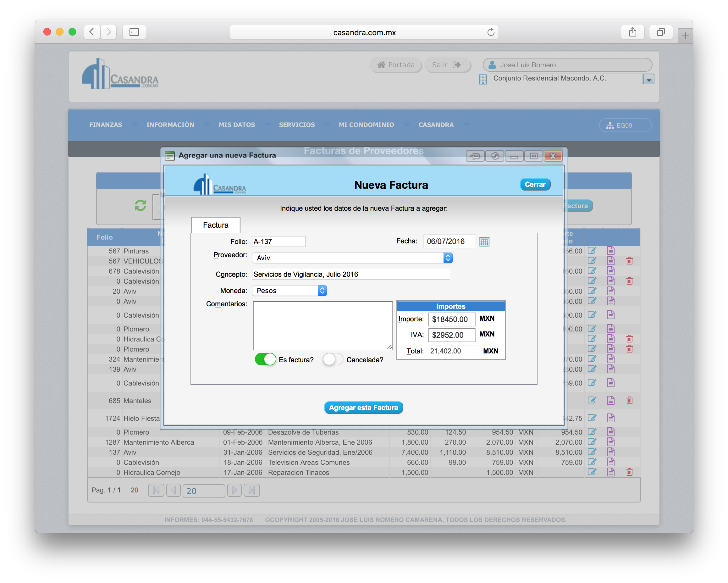Toggle the 'Es factura?' switch off
Image resolution: width=728 pixels, height=583 pixels.
click(x=265, y=359)
